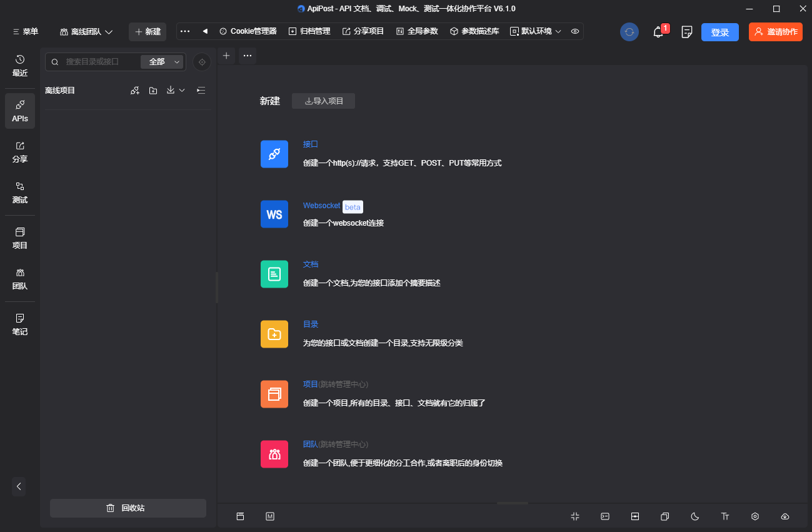The image size is (812, 532).
Task: Toggle fullscreen mode in the status bar
Action: (575, 516)
